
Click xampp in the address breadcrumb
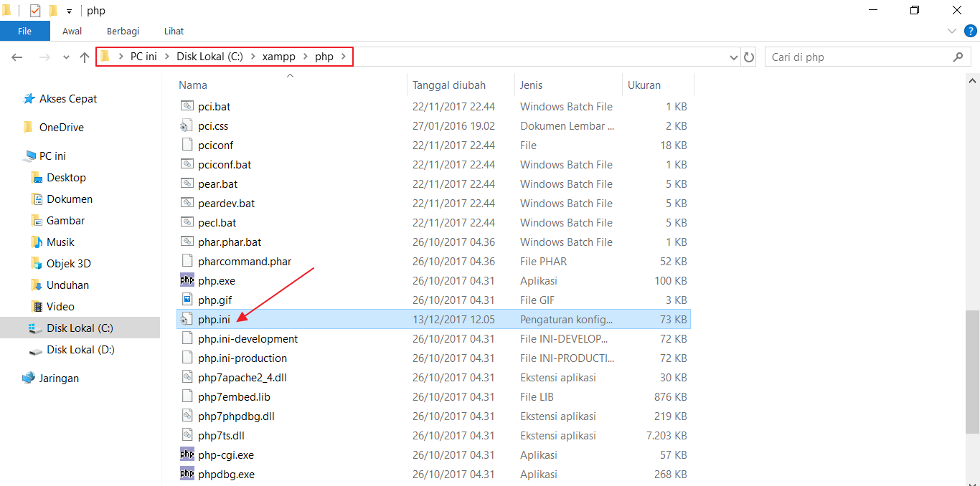coord(278,57)
